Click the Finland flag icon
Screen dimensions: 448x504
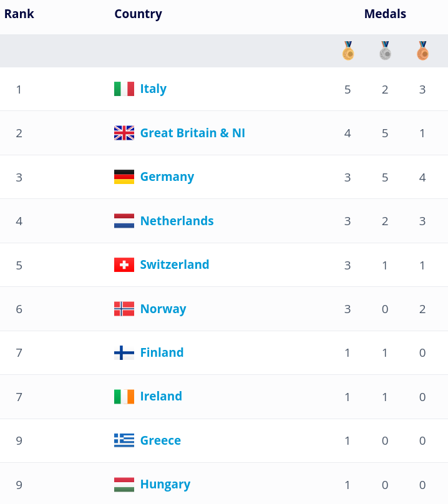coord(124,352)
